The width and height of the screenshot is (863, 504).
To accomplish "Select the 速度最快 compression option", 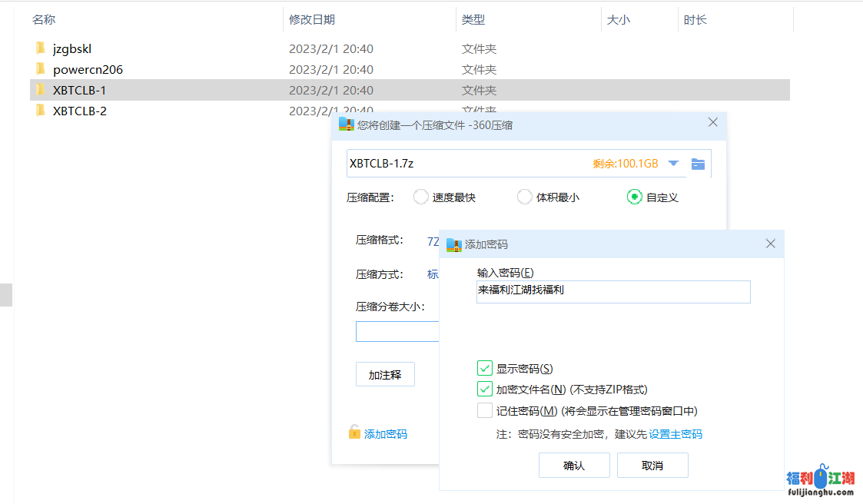I will pyautogui.click(x=421, y=197).
